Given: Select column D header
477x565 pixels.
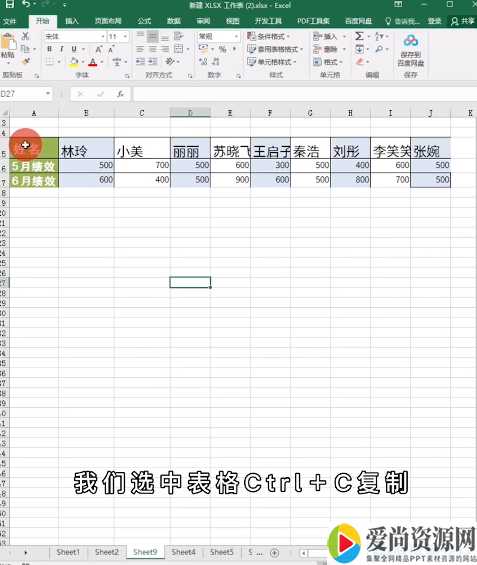Looking at the screenshot, I should point(190,113).
